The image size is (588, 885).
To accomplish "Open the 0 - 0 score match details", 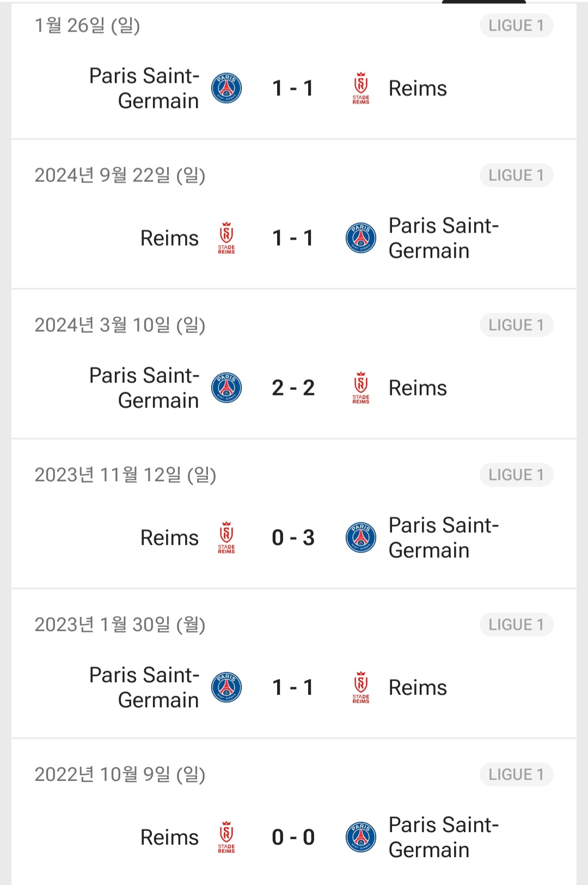I will point(293,837).
